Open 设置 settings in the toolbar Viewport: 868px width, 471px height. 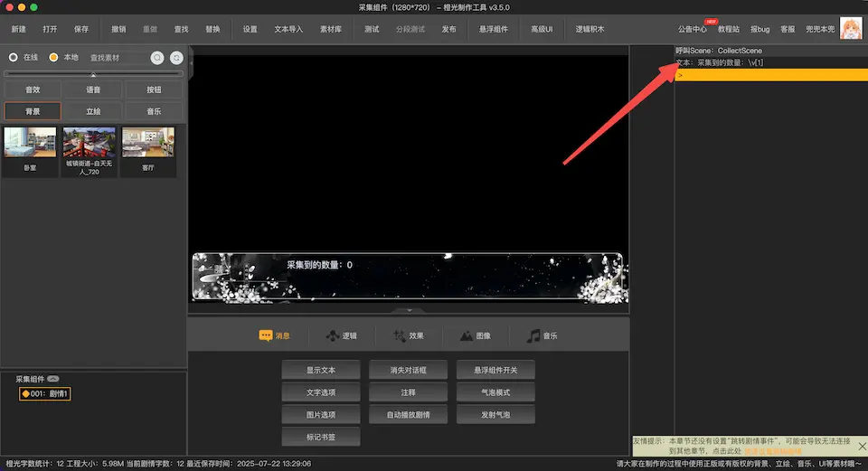pos(250,29)
